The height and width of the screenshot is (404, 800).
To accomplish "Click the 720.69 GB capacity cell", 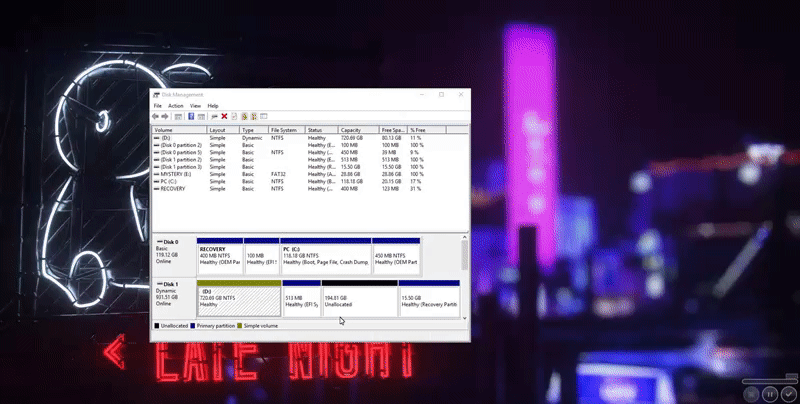I will tap(352, 138).
